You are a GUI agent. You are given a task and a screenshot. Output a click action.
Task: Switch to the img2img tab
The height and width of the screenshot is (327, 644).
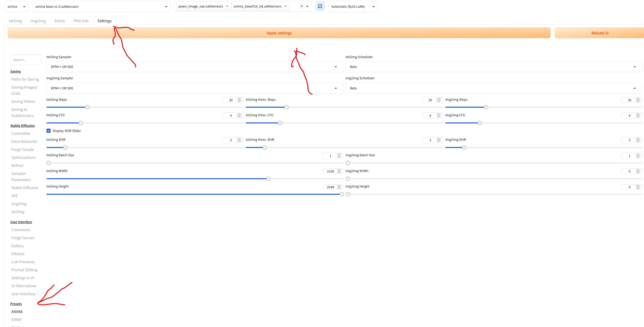pyautogui.click(x=38, y=21)
